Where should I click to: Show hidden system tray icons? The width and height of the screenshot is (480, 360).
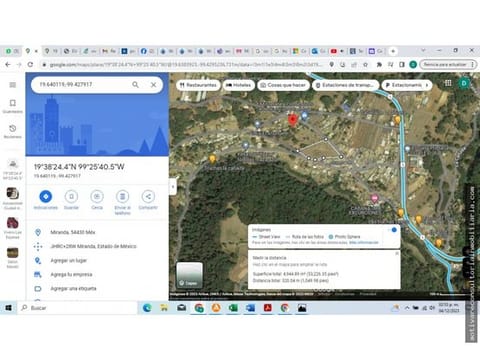click(x=407, y=308)
